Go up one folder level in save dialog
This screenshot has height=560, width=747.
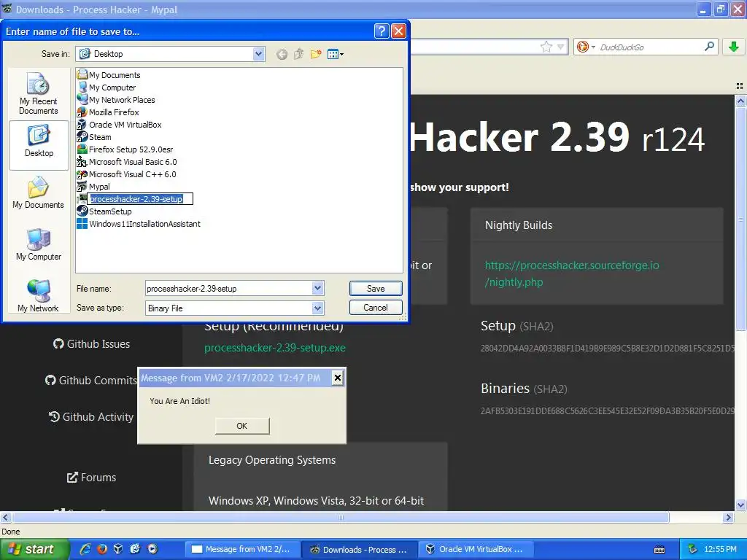pyautogui.click(x=298, y=54)
